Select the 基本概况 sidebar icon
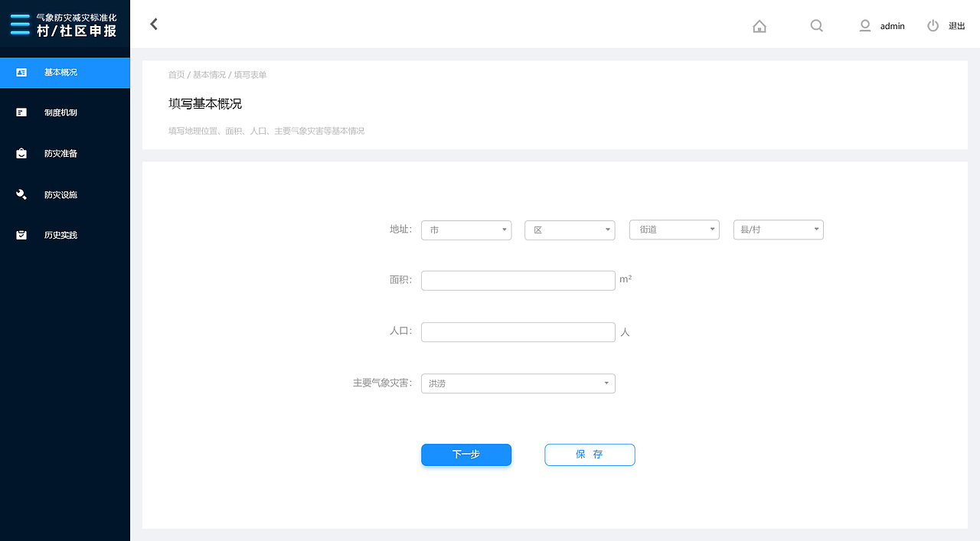Viewport: 980px width, 541px height. click(21, 72)
